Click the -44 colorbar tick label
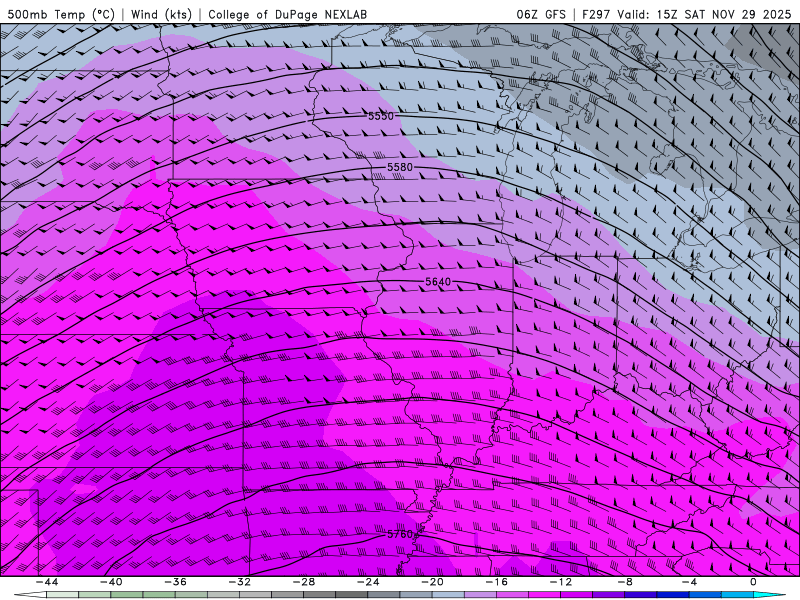800x600 pixels. click(47, 582)
